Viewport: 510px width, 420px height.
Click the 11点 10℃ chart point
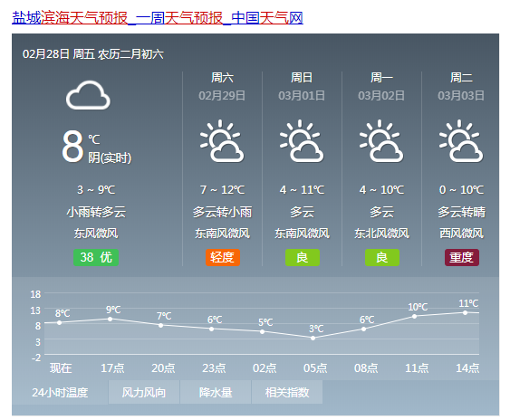[x=414, y=316]
